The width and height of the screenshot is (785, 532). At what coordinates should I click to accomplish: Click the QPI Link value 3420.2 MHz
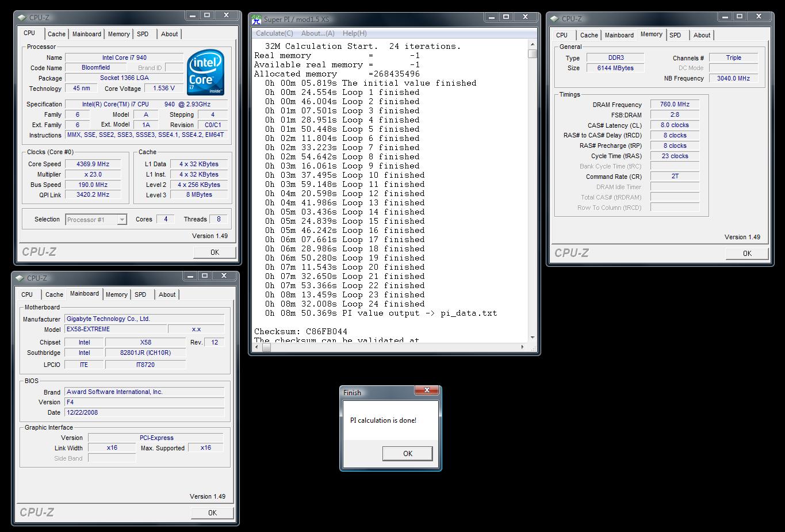click(x=93, y=195)
